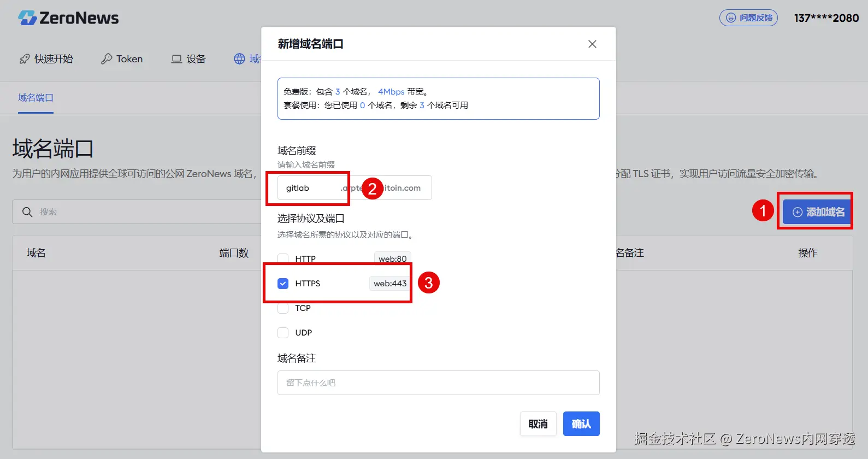
Task: Click the 操作 column header
Action: point(808,253)
